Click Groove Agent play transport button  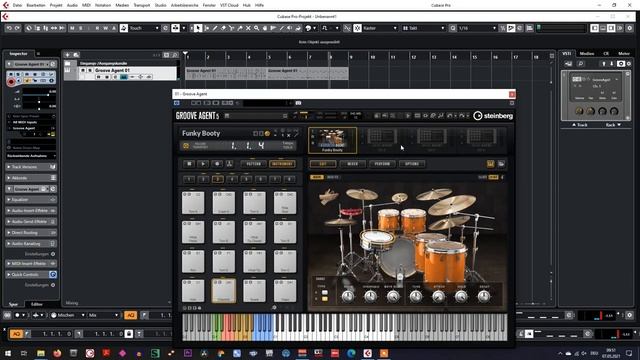tap(203, 164)
